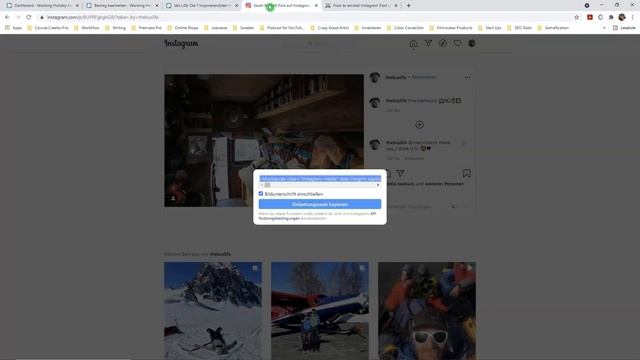Open 'Course Creator Pro' bookmark folder
Screen dimensions: 640x360
(x=48, y=28)
